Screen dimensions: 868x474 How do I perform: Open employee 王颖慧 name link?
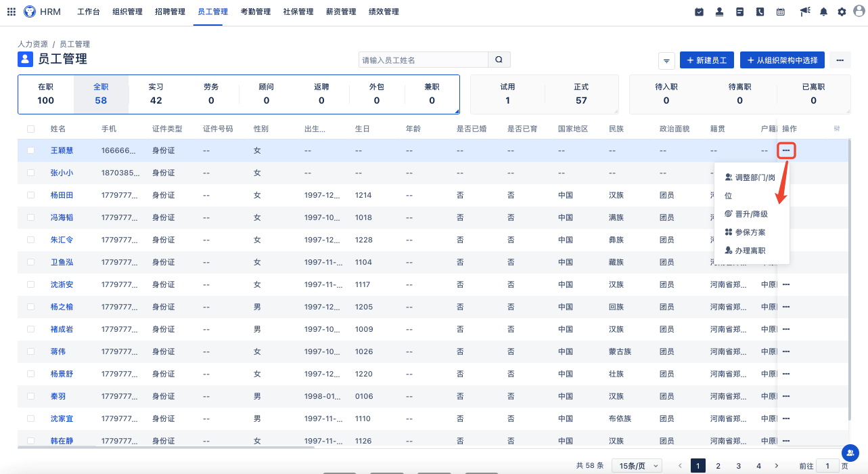(x=62, y=150)
